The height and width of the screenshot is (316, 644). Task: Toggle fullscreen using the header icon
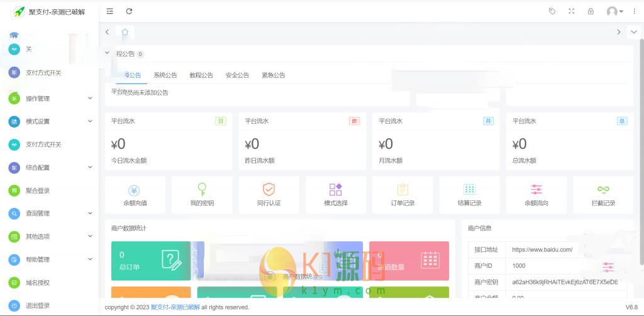[571, 11]
